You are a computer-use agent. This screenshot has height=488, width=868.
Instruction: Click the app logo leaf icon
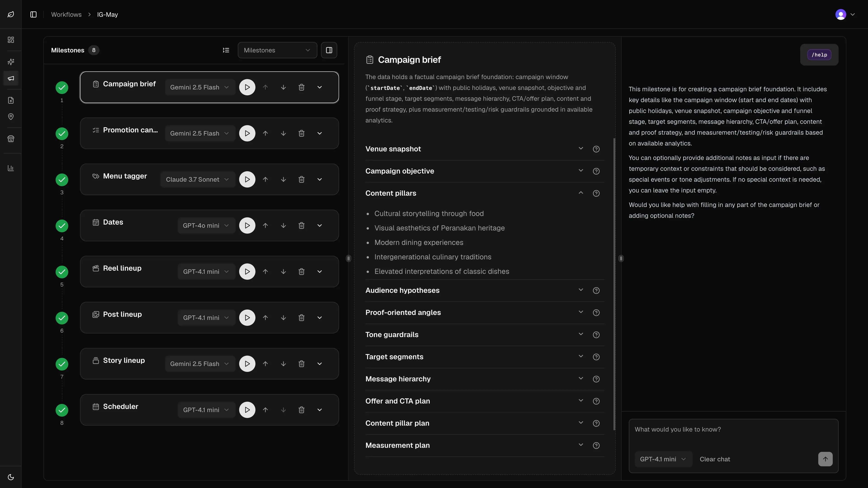(x=11, y=14)
